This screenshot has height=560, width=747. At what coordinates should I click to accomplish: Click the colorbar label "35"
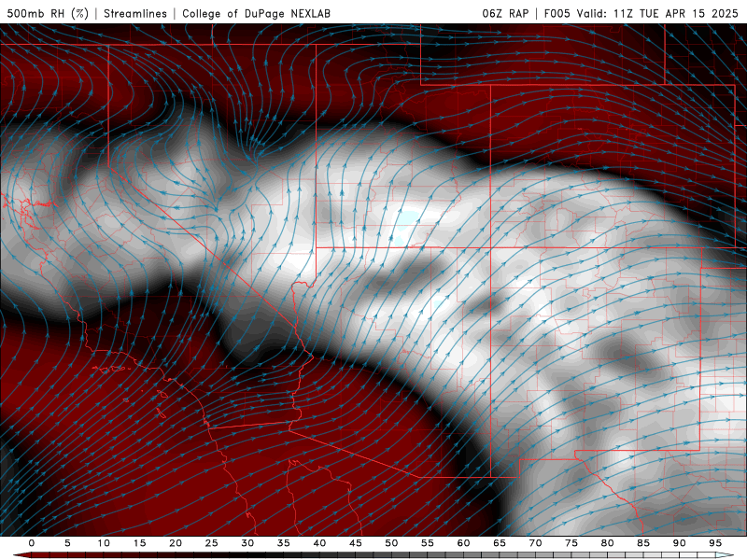(284, 543)
